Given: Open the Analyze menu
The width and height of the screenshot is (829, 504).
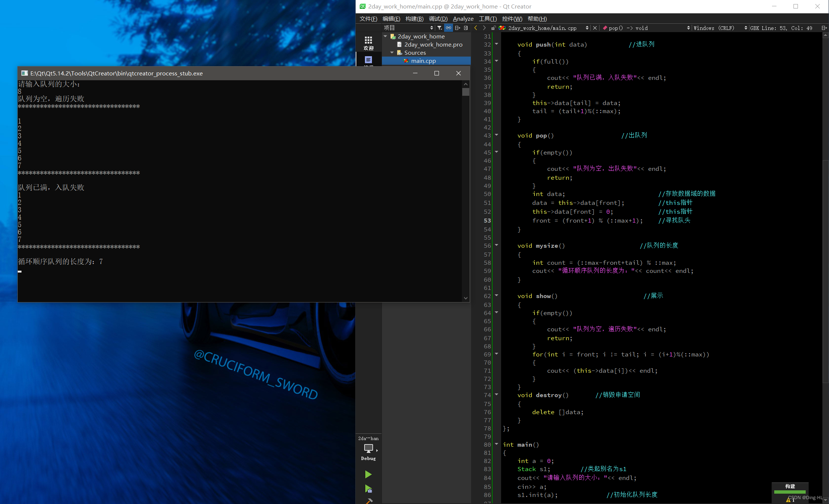Looking at the screenshot, I should point(463,19).
